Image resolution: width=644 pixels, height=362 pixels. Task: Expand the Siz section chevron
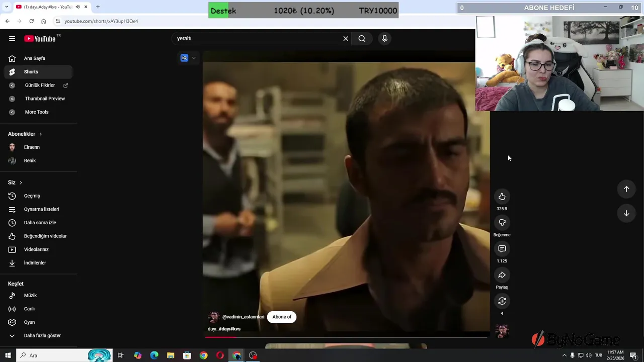[x=21, y=183]
